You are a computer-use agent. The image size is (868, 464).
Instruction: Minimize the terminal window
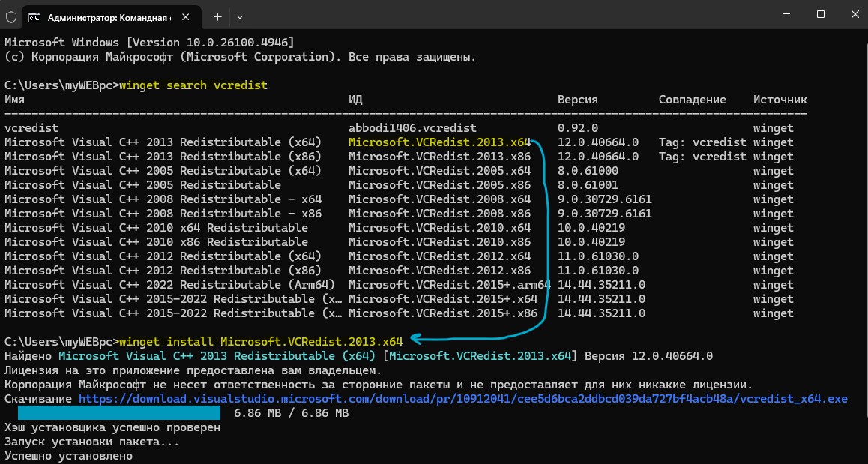pyautogui.click(x=786, y=15)
